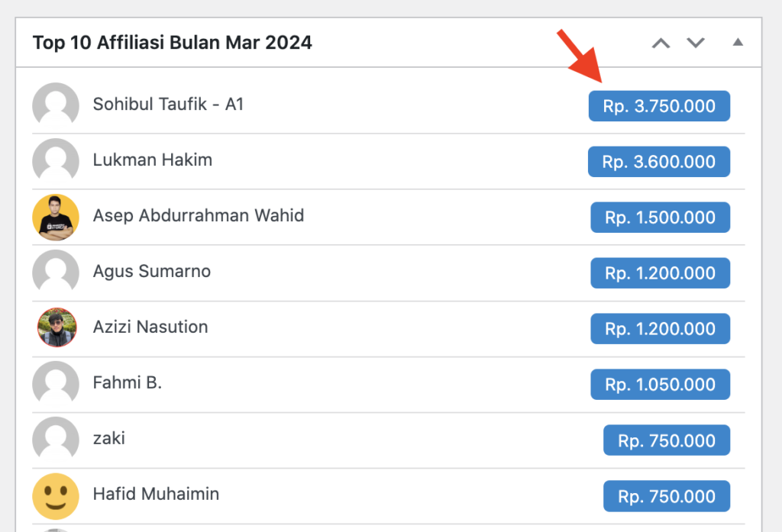Click the name Azizi Nasution

pyautogui.click(x=150, y=327)
